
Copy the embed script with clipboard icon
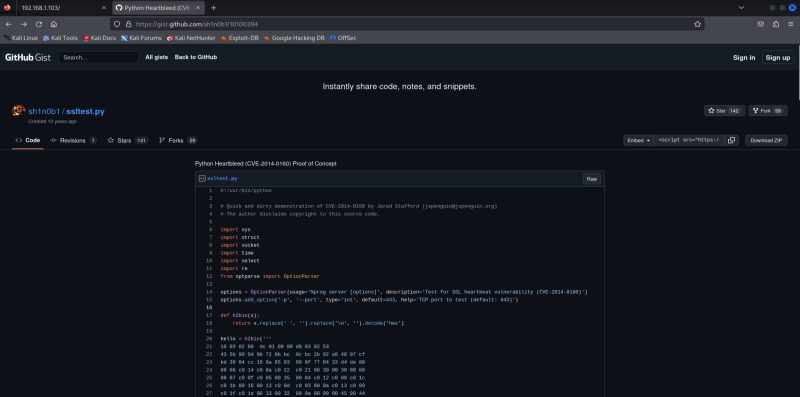[731, 140]
